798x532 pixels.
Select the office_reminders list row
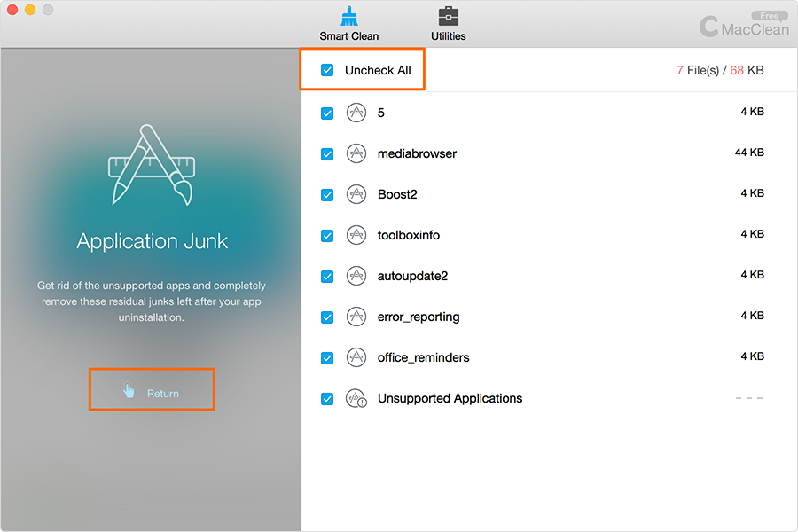point(532,357)
